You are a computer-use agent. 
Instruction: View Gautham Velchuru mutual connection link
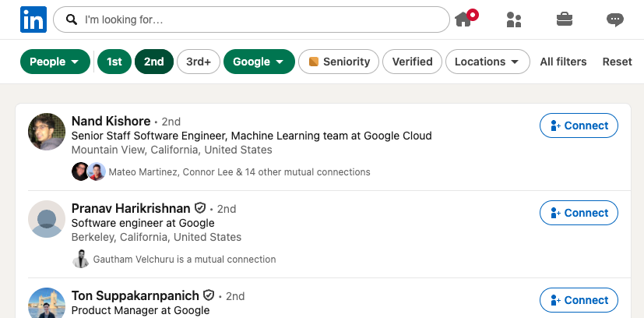pyautogui.click(x=185, y=260)
